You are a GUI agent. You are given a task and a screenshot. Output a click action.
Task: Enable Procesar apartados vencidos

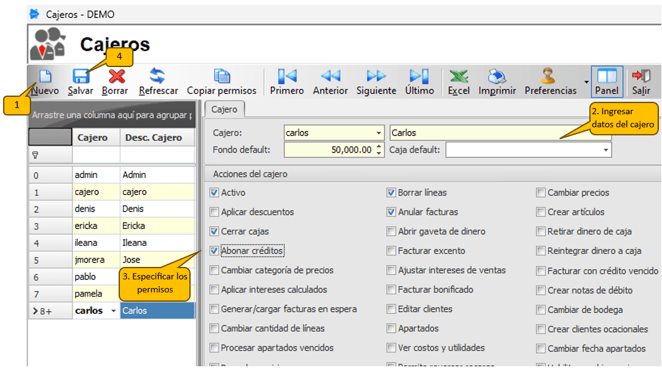pyautogui.click(x=214, y=348)
